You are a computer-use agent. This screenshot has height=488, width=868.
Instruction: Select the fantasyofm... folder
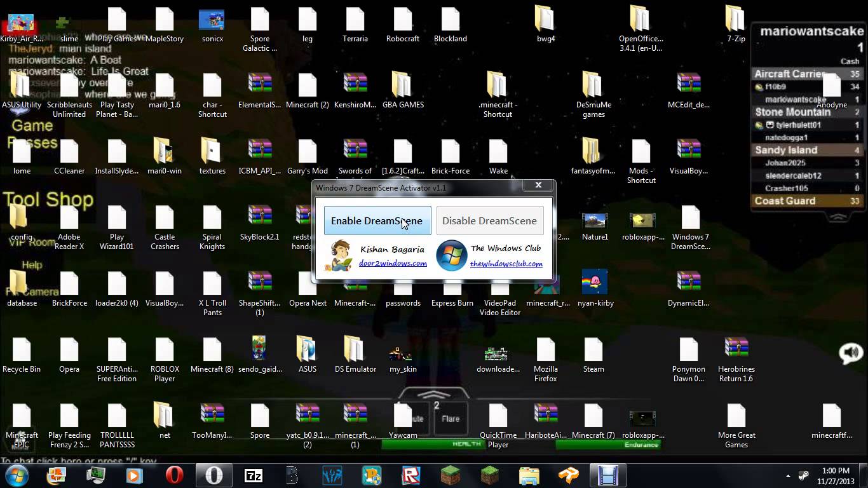click(x=593, y=157)
